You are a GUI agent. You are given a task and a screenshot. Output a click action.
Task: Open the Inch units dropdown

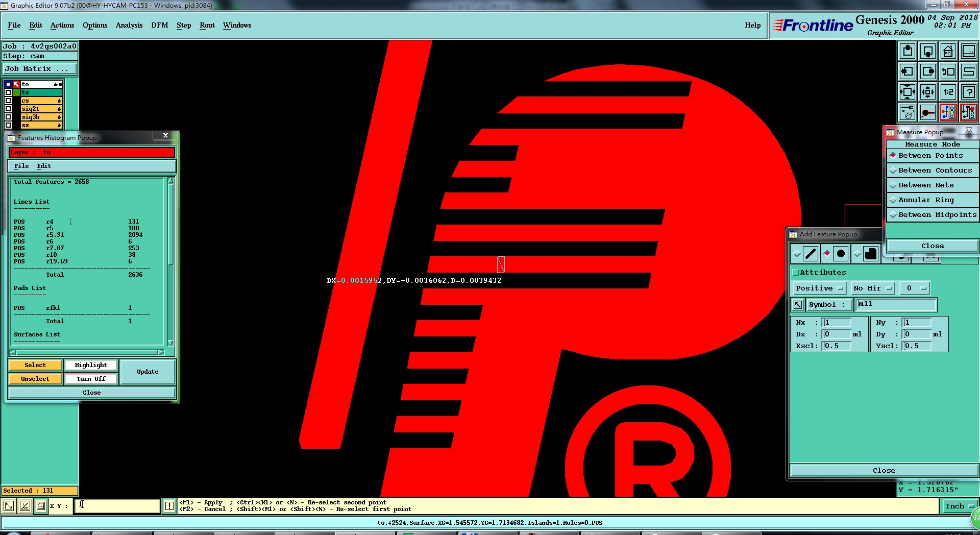[x=960, y=506]
